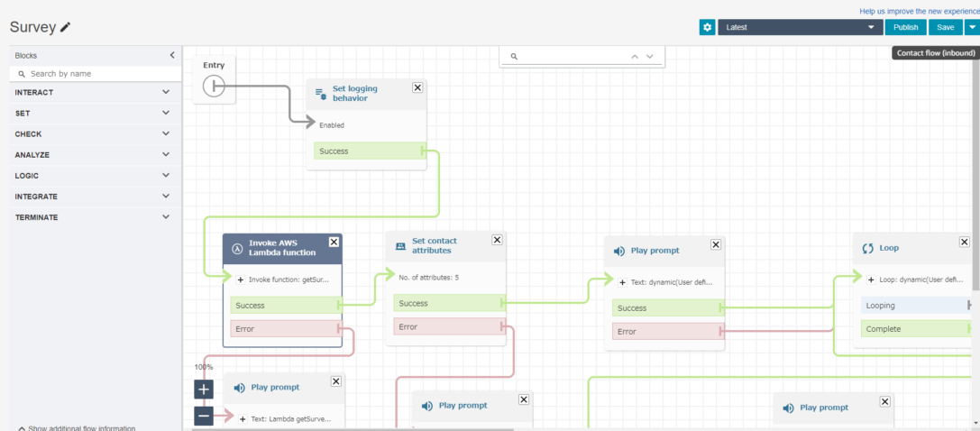Open the flow settings gear icon
Image resolution: width=980 pixels, height=431 pixels.
(x=707, y=28)
